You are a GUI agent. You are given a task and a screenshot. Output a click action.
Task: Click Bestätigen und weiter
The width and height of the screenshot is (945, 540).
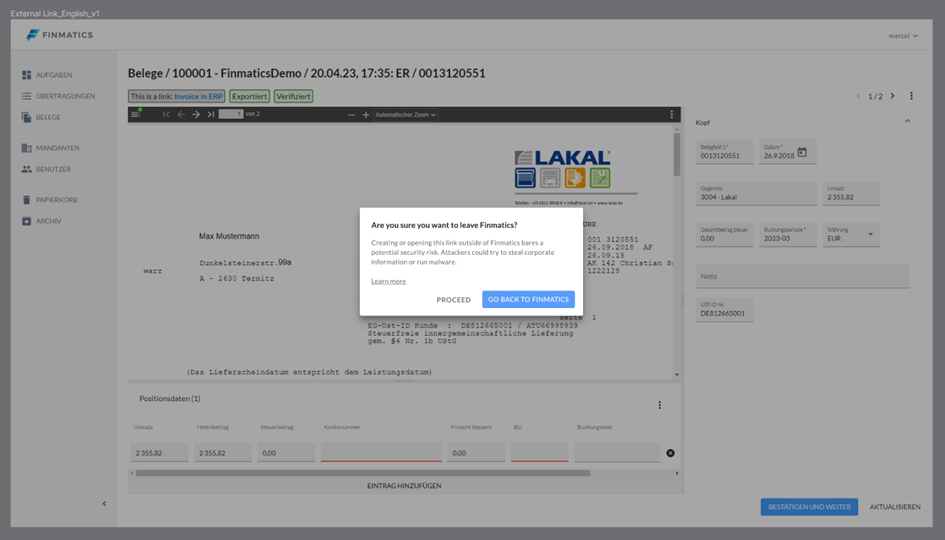[809, 507]
